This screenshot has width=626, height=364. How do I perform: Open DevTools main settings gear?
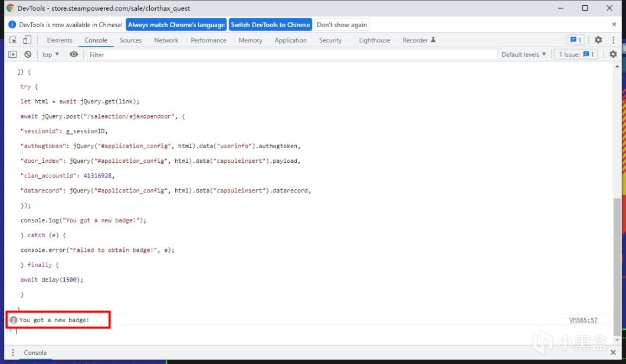click(x=598, y=40)
